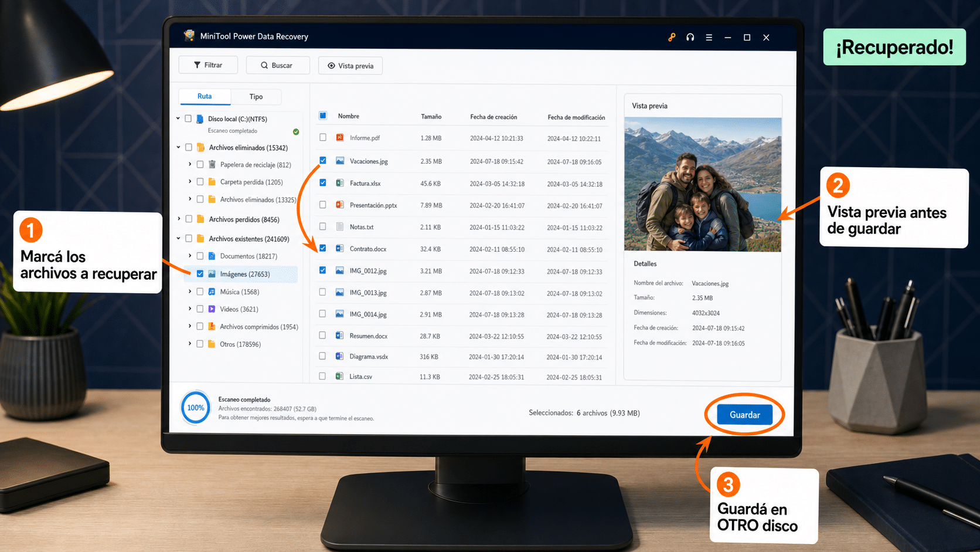This screenshot has height=552, width=980.
Task: Select the Ruta tab
Action: coord(205,96)
